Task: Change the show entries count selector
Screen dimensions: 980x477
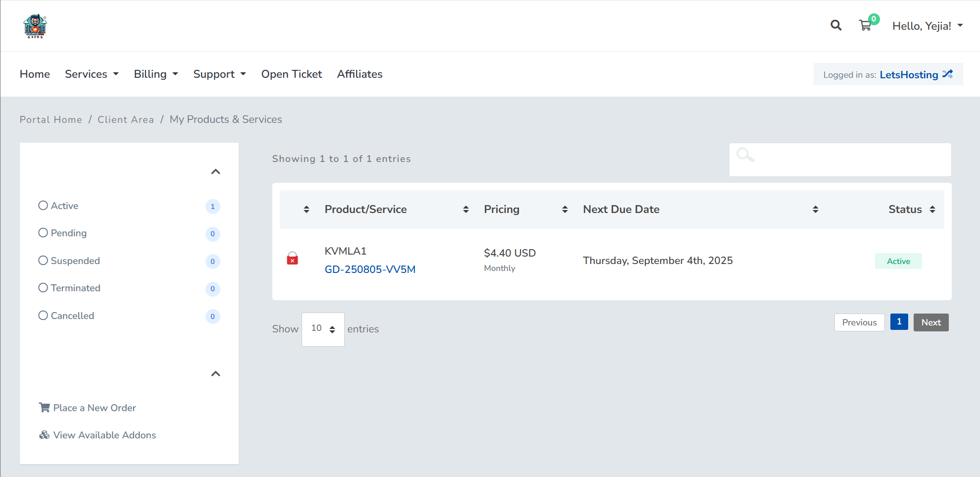Action: point(323,329)
